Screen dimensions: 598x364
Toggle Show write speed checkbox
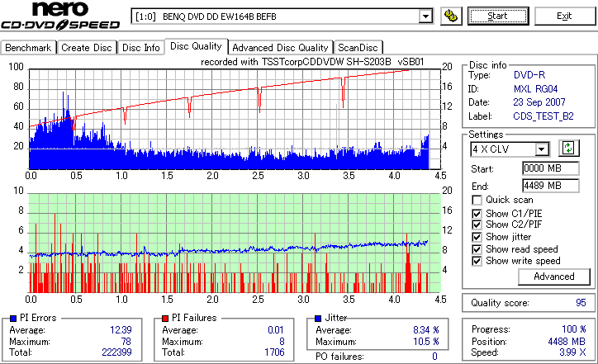pos(477,261)
